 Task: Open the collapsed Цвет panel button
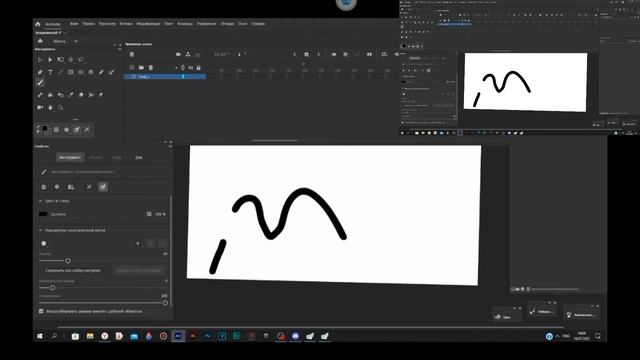pyautogui.click(x=507, y=316)
